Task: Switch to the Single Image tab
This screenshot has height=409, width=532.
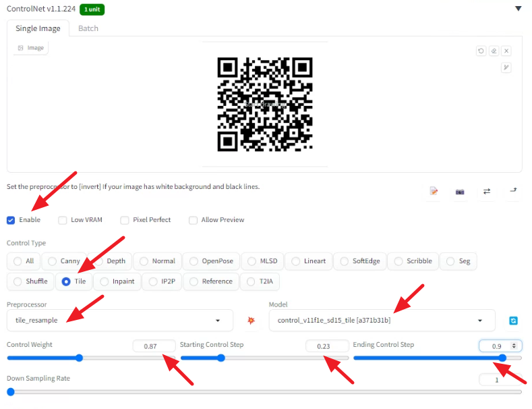Action: (x=38, y=28)
